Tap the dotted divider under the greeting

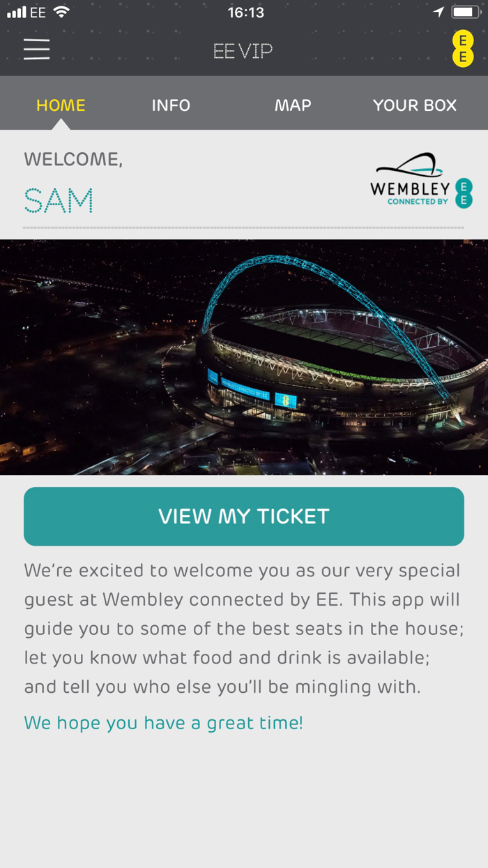point(243,227)
